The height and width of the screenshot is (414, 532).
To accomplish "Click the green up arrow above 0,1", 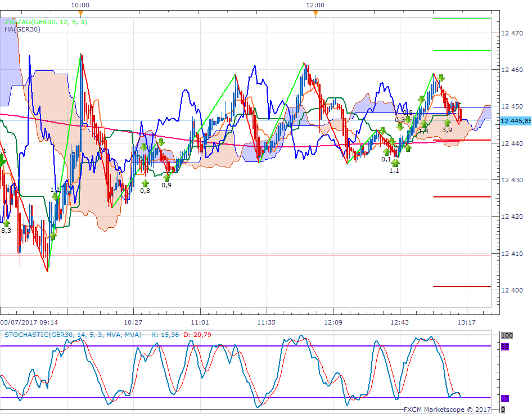I will pyautogui.click(x=386, y=152).
